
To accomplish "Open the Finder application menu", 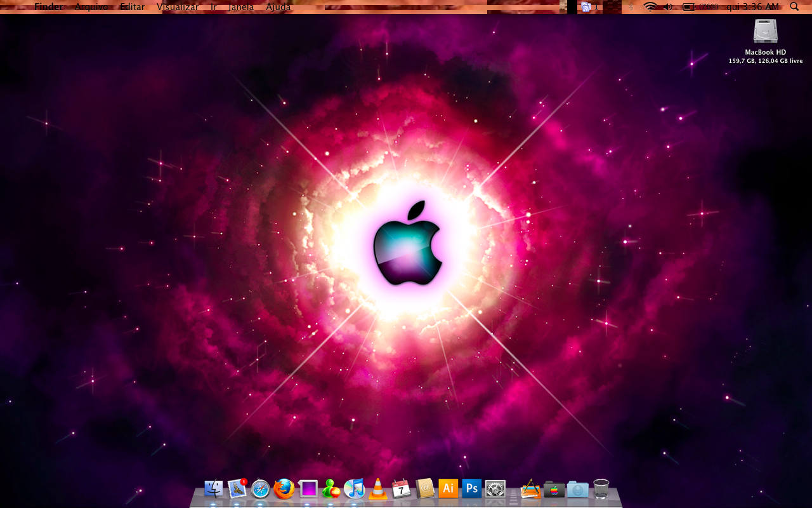I will (49, 6).
